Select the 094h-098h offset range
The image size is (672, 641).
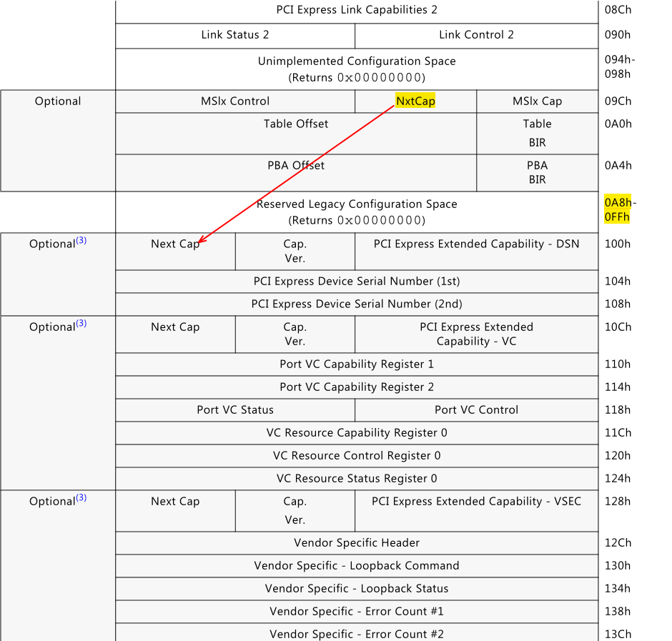click(x=620, y=67)
